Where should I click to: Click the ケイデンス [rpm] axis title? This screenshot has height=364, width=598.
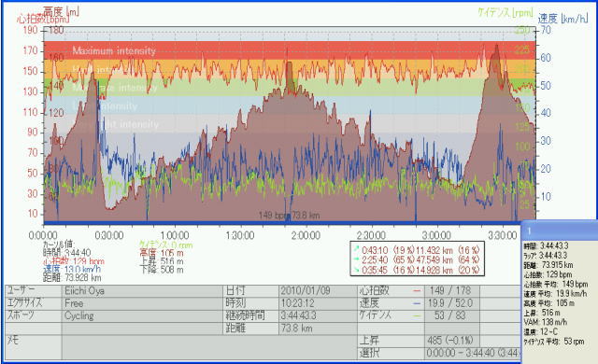pos(505,12)
